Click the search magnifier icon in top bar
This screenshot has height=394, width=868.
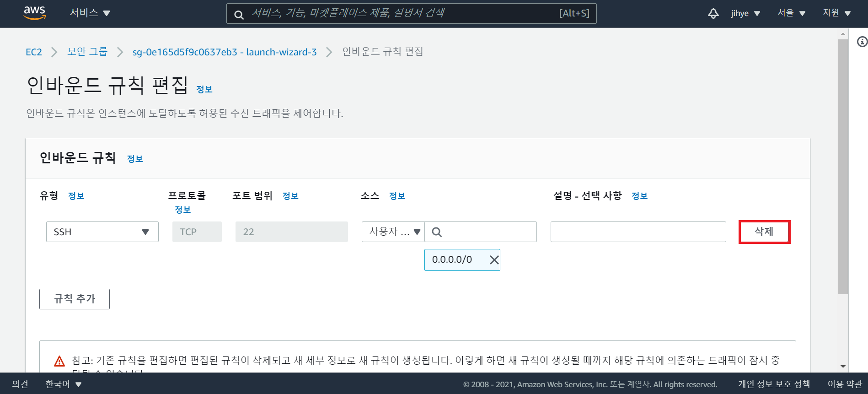(239, 15)
